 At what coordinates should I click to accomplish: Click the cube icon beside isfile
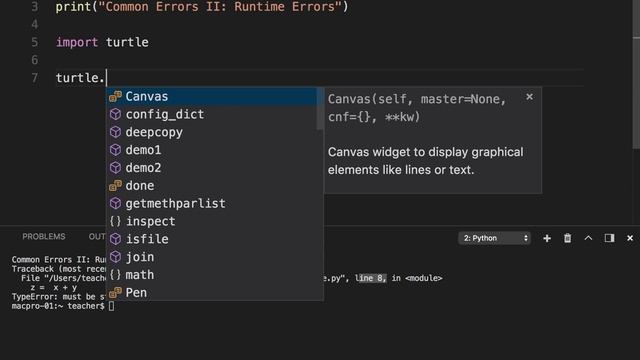pyautogui.click(x=116, y=239)
